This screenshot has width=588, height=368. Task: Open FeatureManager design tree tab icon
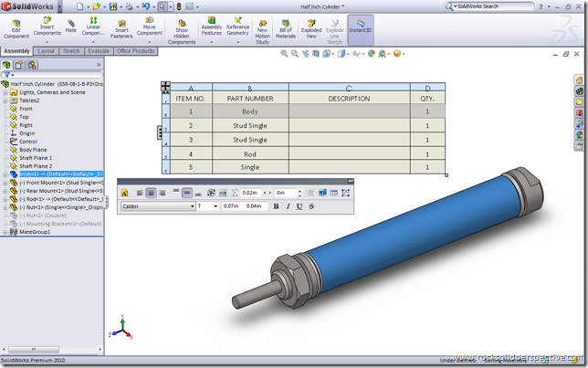(6, 65)
